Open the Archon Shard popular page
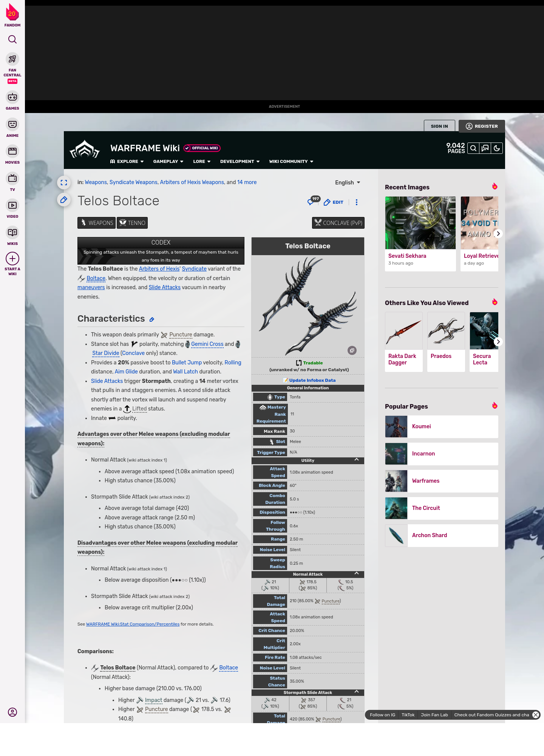The width and height of the screenshot is (544, 756). click(442, 535)
